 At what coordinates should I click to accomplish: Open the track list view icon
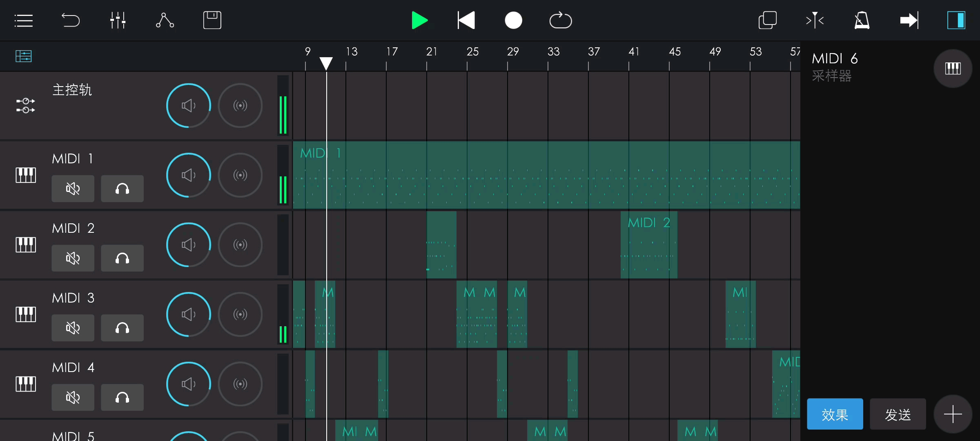(23, 56)
